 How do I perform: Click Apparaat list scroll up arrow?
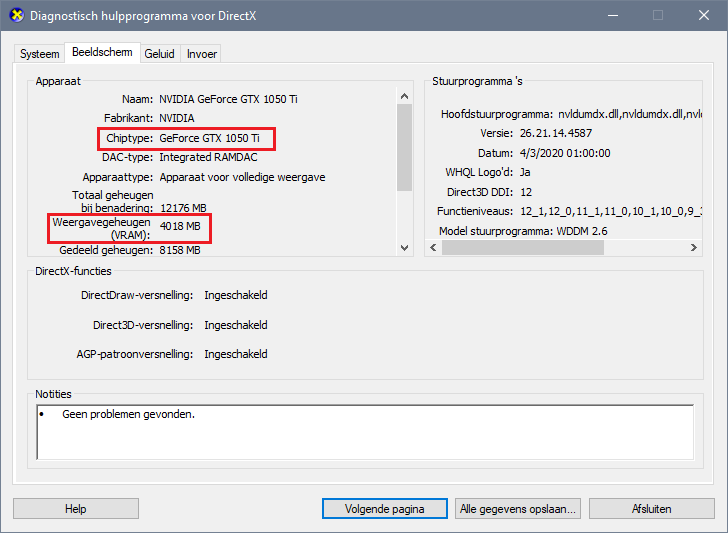[404, 96]
